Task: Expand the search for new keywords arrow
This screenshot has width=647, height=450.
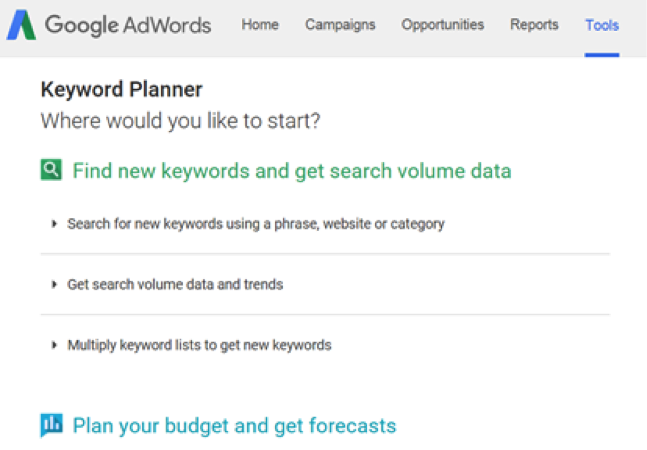Action: point(54,224)
